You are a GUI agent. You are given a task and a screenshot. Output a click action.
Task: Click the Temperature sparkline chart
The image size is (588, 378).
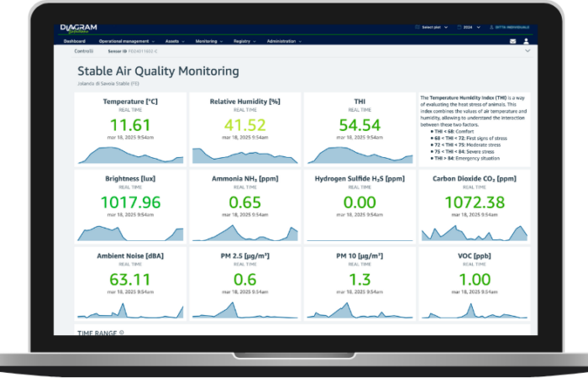(x=130, y=155)
